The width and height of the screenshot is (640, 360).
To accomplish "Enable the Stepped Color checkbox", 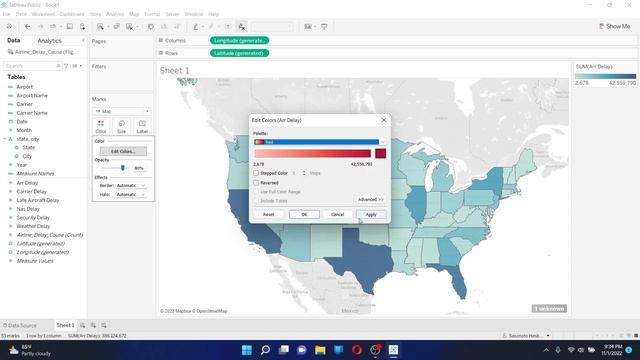I will [256, 173].
